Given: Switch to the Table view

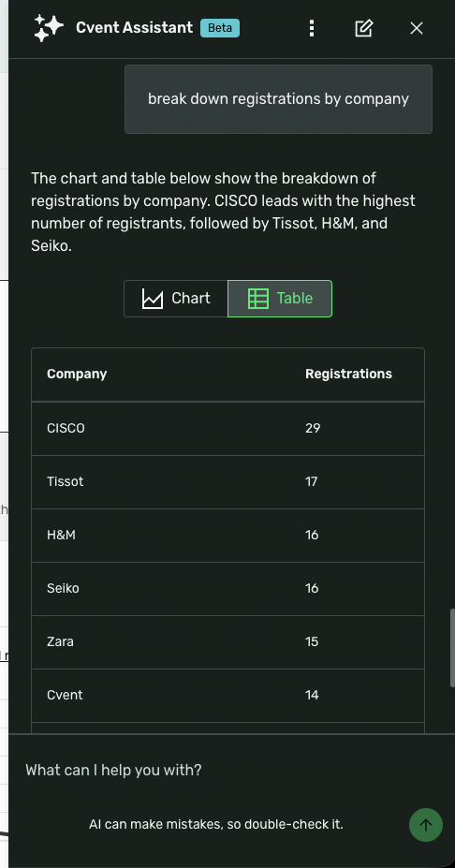Looking at the screenshot, I should 280,299.
